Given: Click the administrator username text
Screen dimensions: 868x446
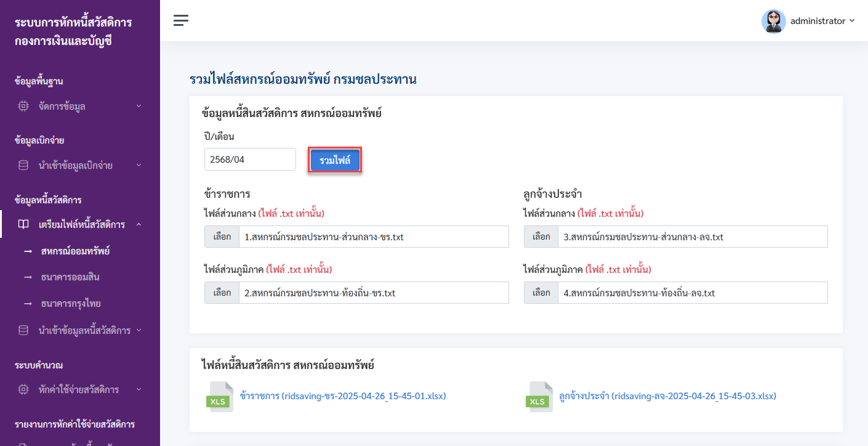Looking at the screenshot, I should click(818, 21).
